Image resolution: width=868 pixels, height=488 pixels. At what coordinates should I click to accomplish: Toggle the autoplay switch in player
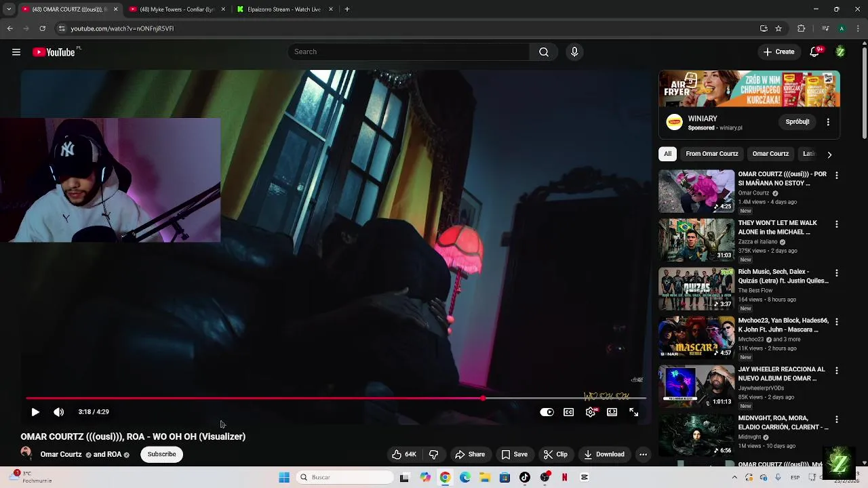click(547, 412)
